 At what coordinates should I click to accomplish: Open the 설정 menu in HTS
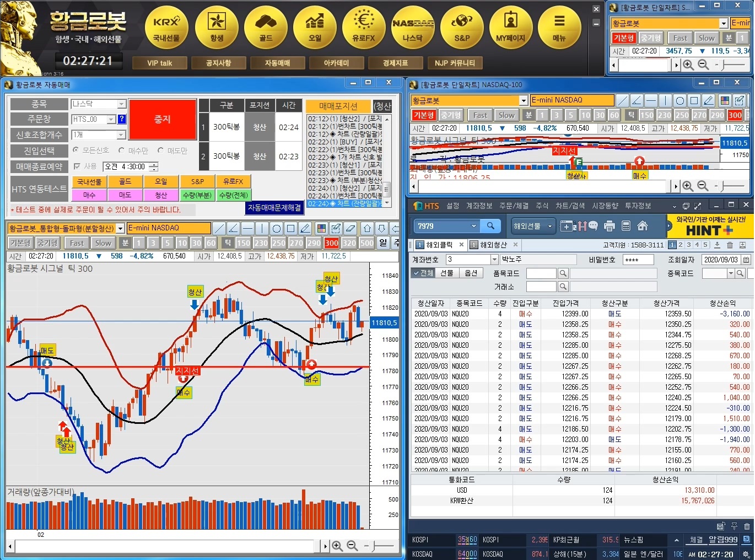point(453,206)
